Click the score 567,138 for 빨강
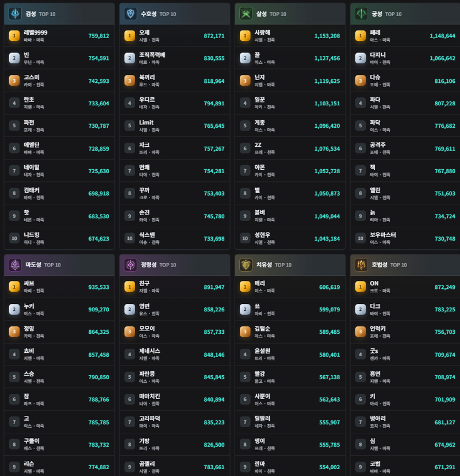The image size is (460, 476). 329,378
